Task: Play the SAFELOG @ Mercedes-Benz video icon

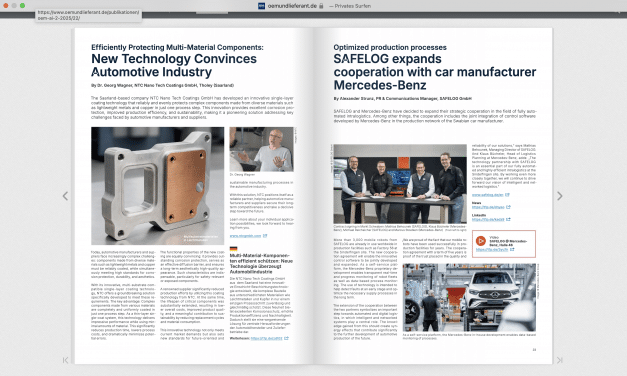Action: pos(481,241)
